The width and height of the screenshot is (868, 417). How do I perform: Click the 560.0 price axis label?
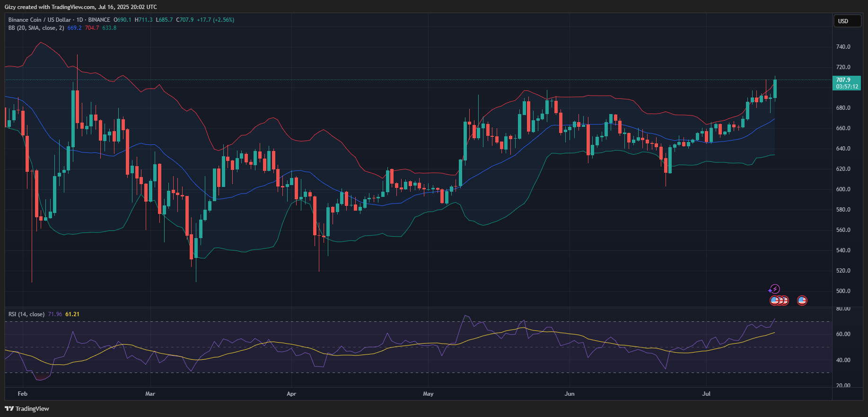pyautogui.click(x=843, y=230)
